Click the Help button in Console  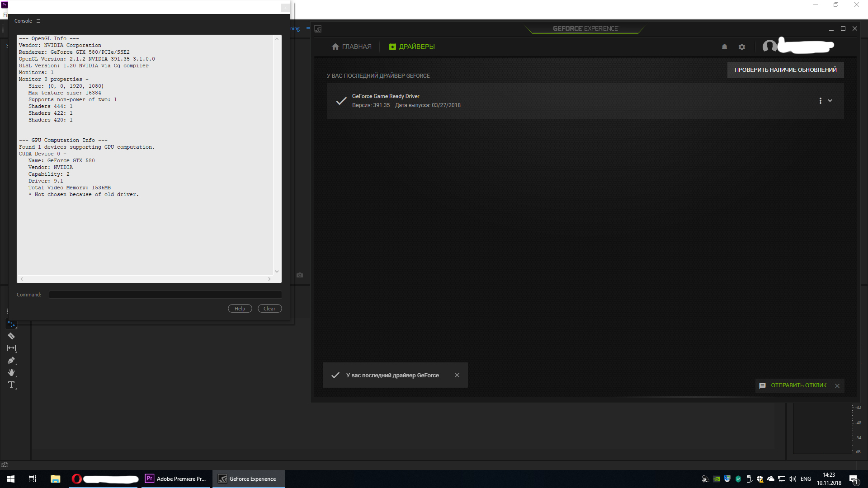tap(240, 309)
